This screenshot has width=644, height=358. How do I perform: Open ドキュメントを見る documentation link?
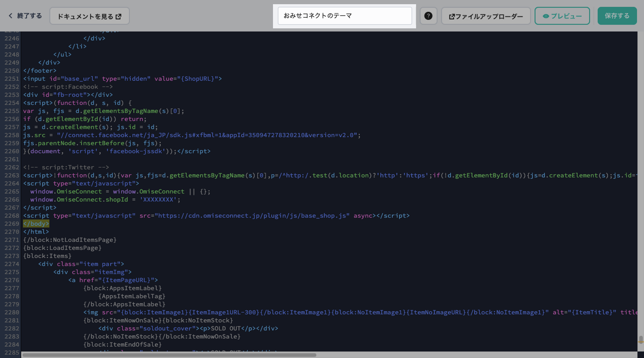90,16
